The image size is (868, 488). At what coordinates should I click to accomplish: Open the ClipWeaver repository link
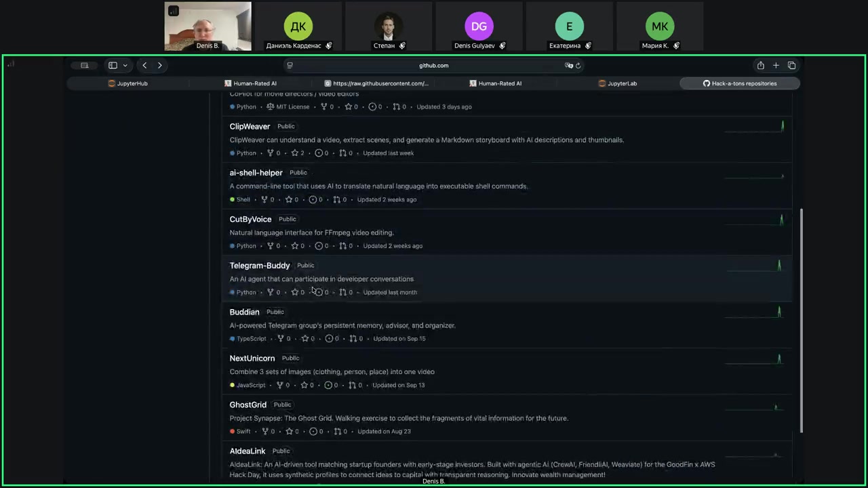tap(250, 127)
